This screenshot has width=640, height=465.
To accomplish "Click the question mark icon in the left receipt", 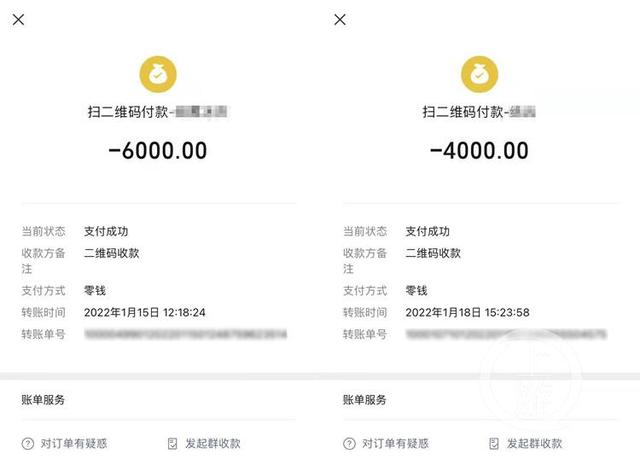I will 27,443.
